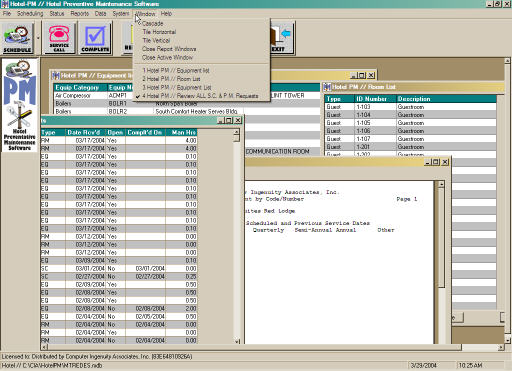The image size is (512, 371).
Task: Click the report window vertical scrollbar thumb
Action: click(x=441, y=238)
